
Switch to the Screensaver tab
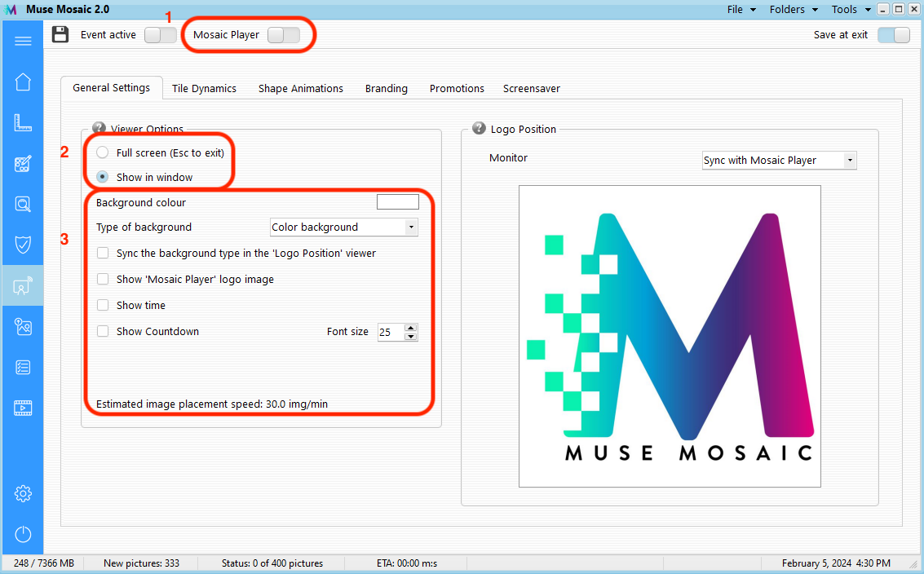[x=532, y=88]
